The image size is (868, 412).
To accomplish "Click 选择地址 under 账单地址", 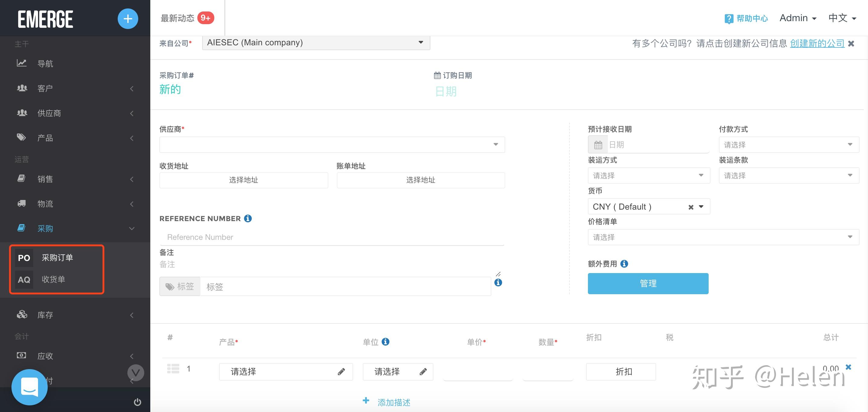I will point(420,180).
